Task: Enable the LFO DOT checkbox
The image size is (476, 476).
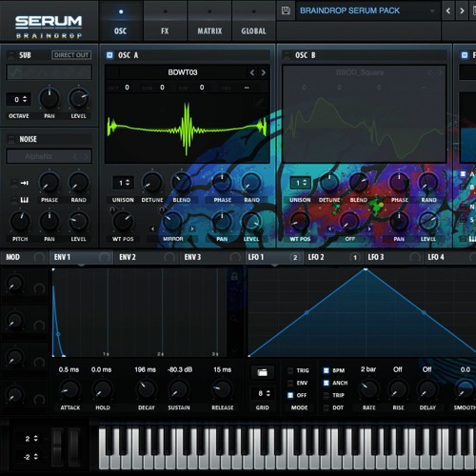Action: [326, 407]
